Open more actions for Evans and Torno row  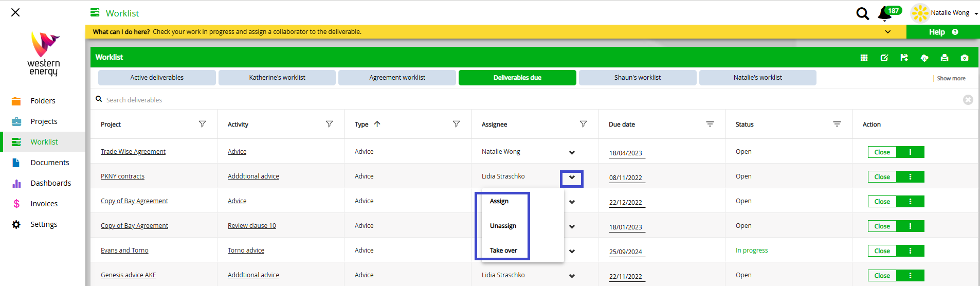click(x=910, y=251)
